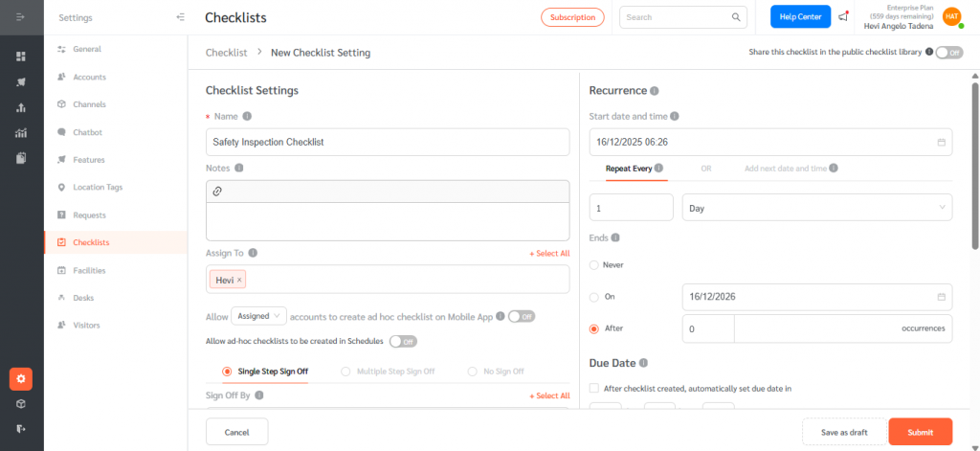Click the search magnifier icon
Screen dimensions: 980x451
[736, 17]
